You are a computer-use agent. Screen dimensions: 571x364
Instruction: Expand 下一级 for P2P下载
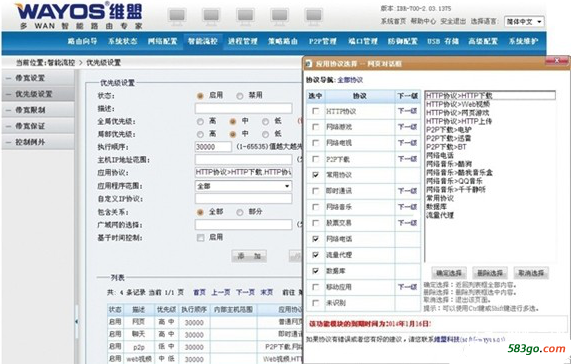click(x=407, y=159)
